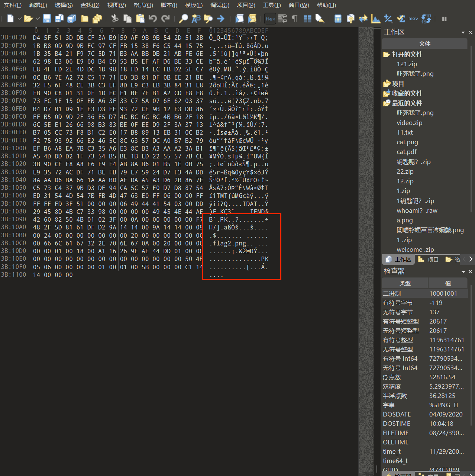Toggle the word wrap lines icon
475x476 pixels.
tap(282, 19)
